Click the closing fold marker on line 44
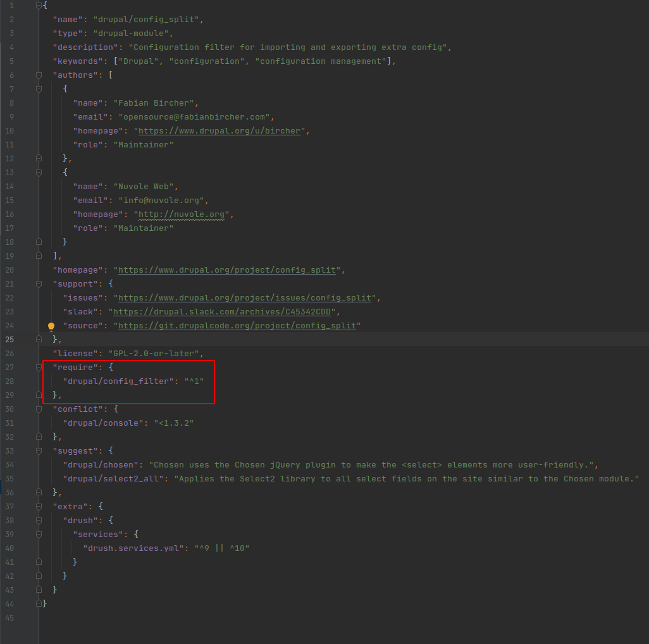The width and height of the screenshot is (649, 644). 39,604
